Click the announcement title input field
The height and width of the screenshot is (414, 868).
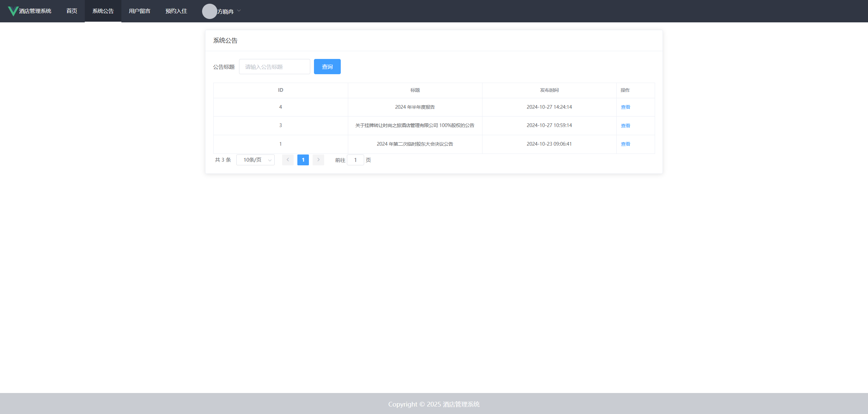(274, 66)
